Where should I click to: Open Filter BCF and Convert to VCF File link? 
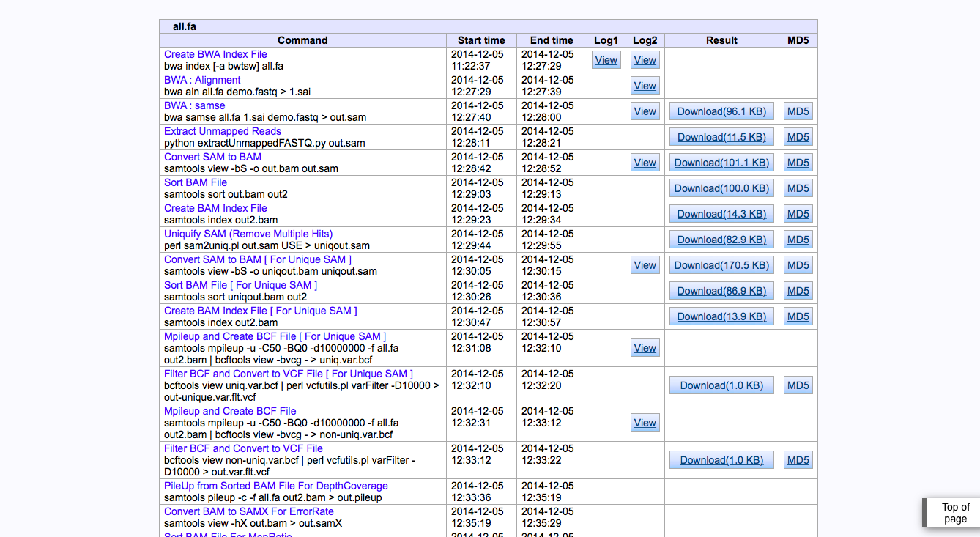[x=243, y=448]
